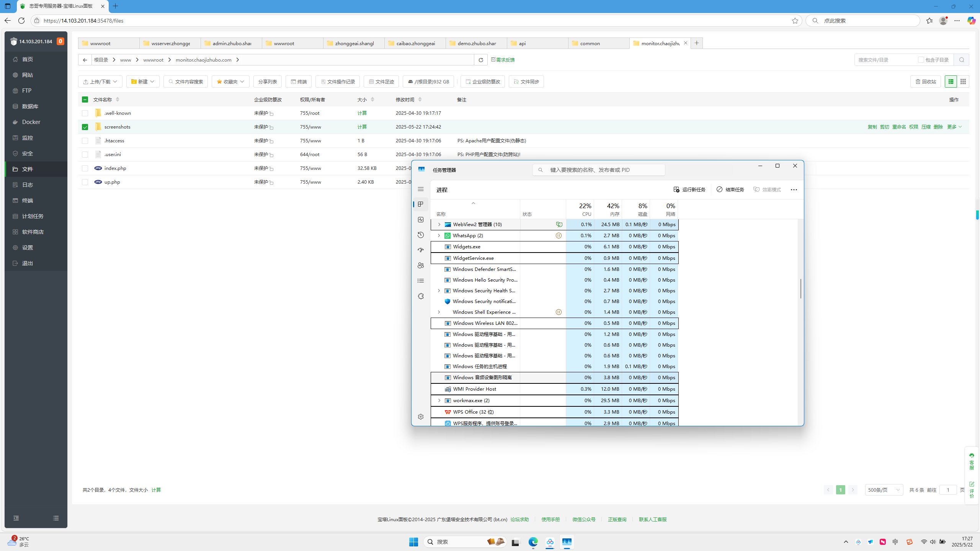The image size is (980, 551).
Task: Expand the workmax.exe process group
Action: pyautogui.click(x=439, y=401)
